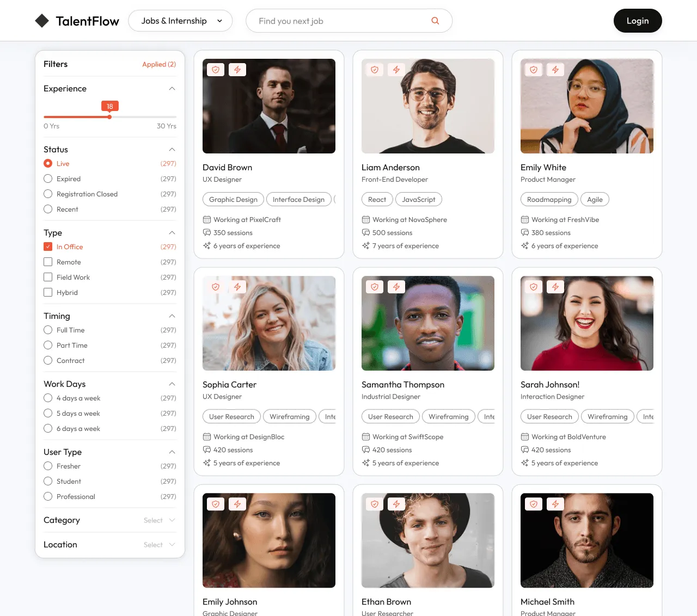Click the calendar icon beside Working at NovaSphere
Image resolution: width=697 pixels, height=616 pixels.
point(365,219)
